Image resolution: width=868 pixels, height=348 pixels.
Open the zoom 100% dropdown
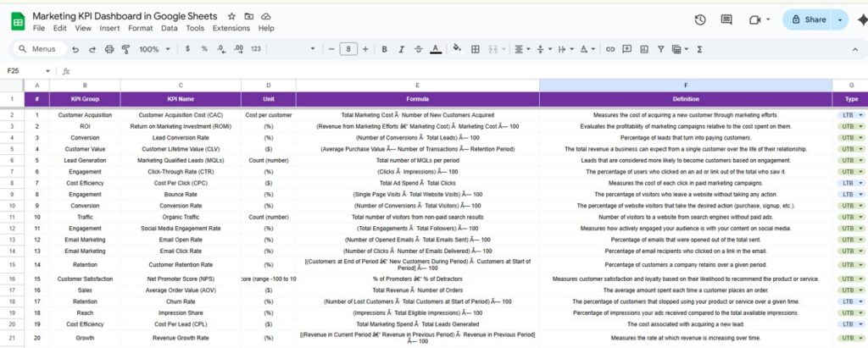(154, 49)
